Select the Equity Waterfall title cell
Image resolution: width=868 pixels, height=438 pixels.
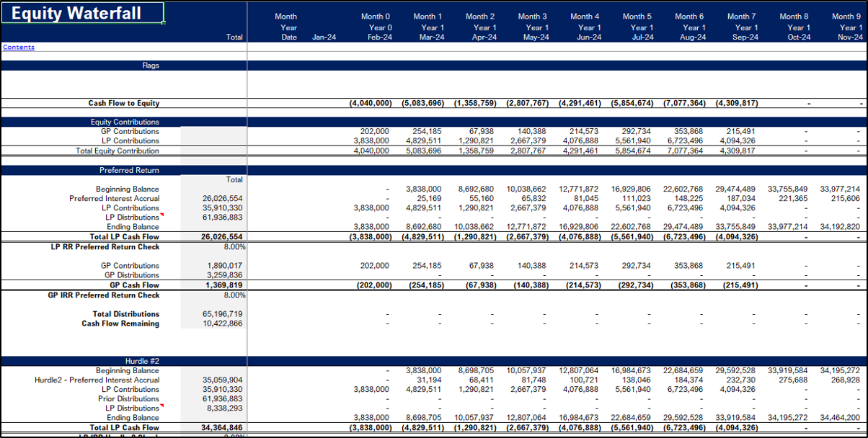(81, 14)
